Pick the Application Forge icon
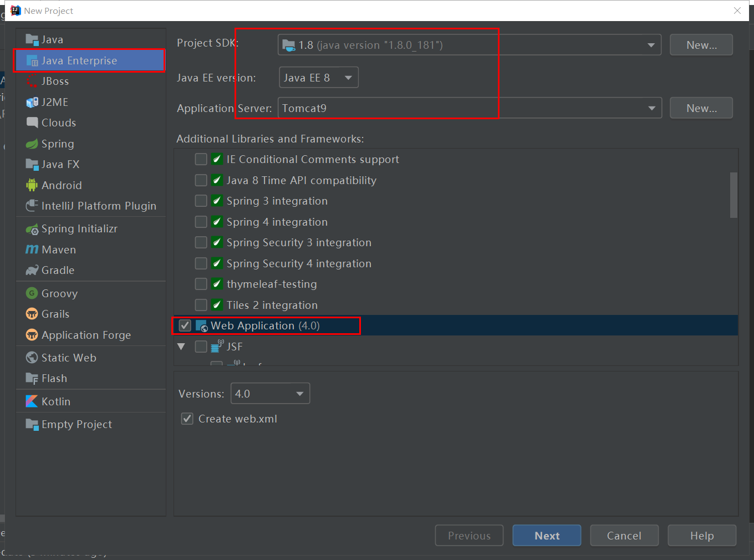Image resolution: width=754 pixels, height=560 pixels. (32, 335)
